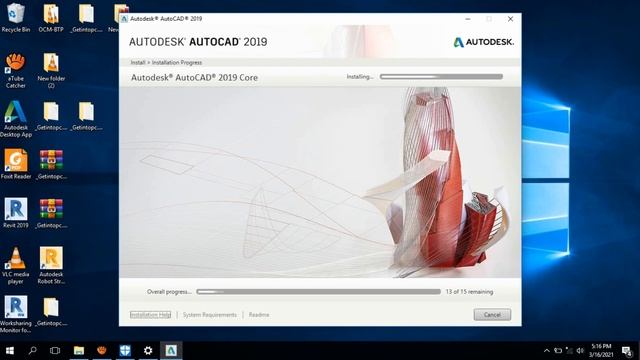Open the Action Center notification icon
Screen dimensions: 640x360
coord(627,351)
